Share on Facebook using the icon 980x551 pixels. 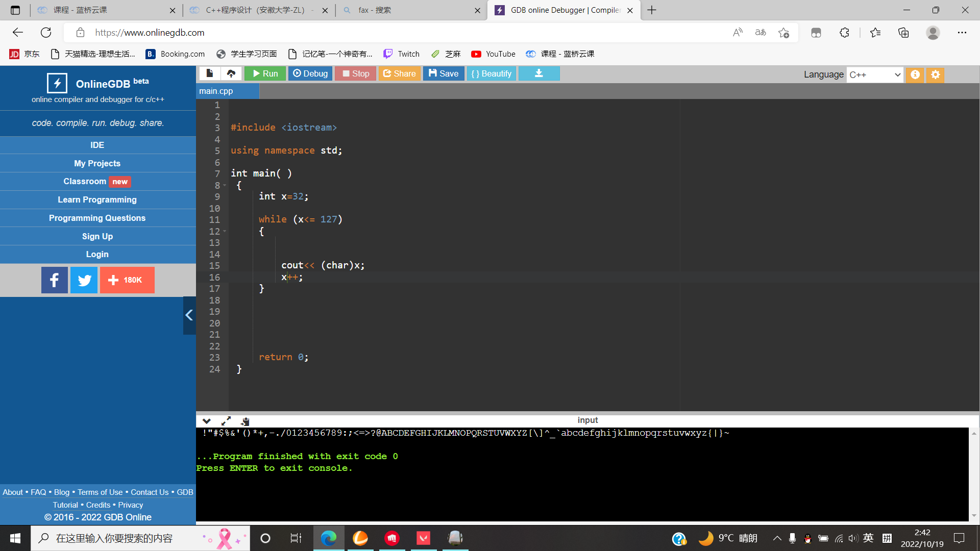click(x=55, y=280)
